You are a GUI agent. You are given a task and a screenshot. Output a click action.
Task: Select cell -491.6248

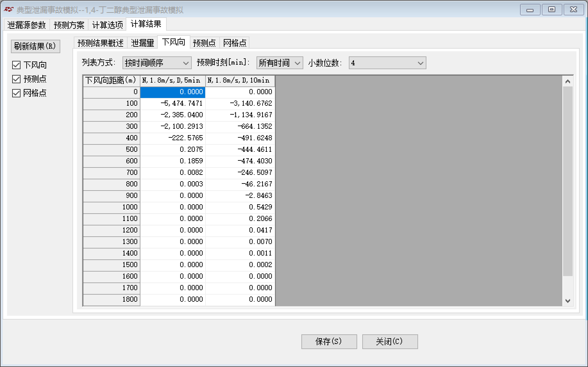[x=240, y=138]
